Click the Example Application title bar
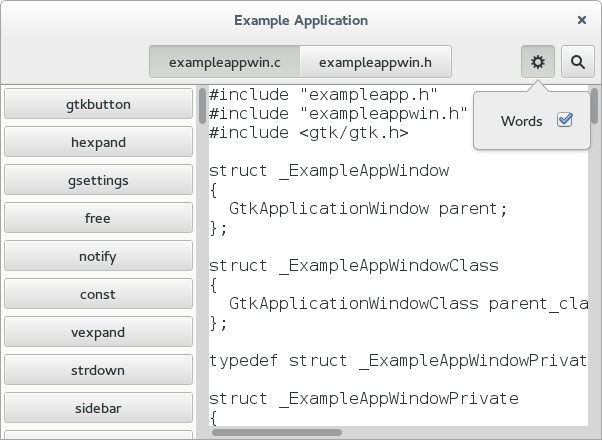This screenshot has height=440, width=602. [300, 20]
